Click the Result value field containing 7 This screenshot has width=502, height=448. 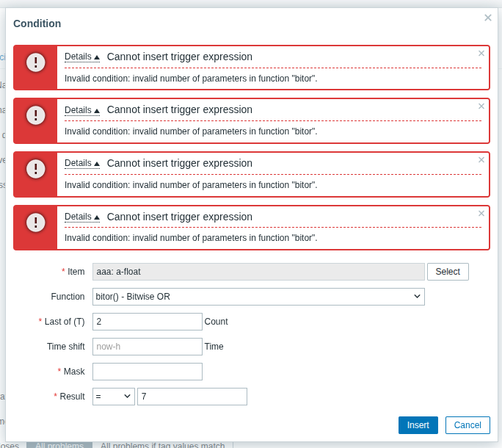tap(192, 397)
